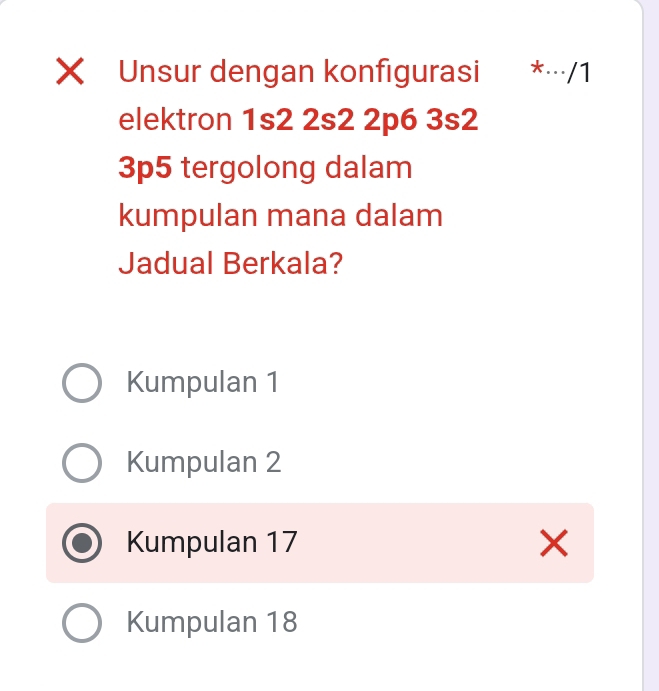Click the "Kumpulan 1" option label
659x691 pixels.
click(203, 383)
